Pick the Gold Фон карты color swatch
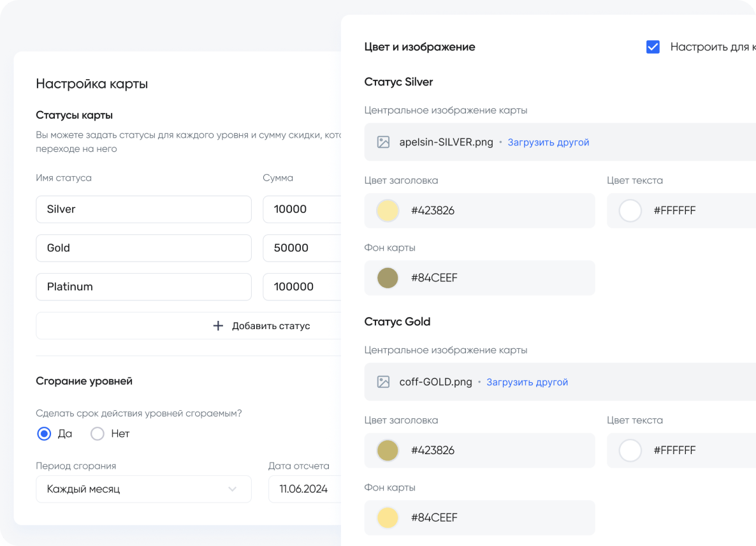 pyautogui.click(x=388, y=517)
